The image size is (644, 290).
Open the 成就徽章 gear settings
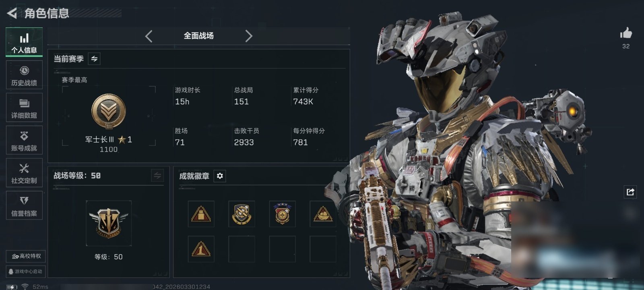(220, 176)
